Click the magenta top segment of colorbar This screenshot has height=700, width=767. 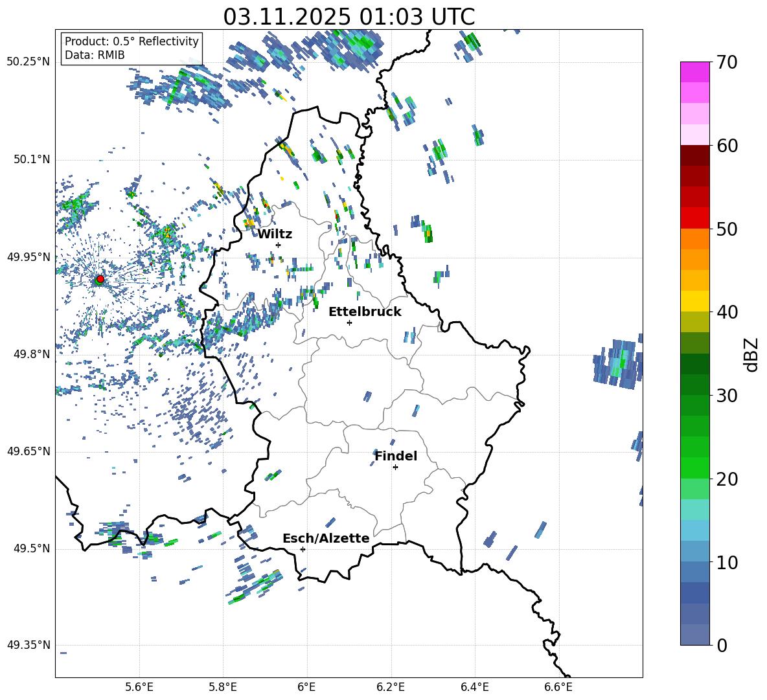click(x=695, y=72)
